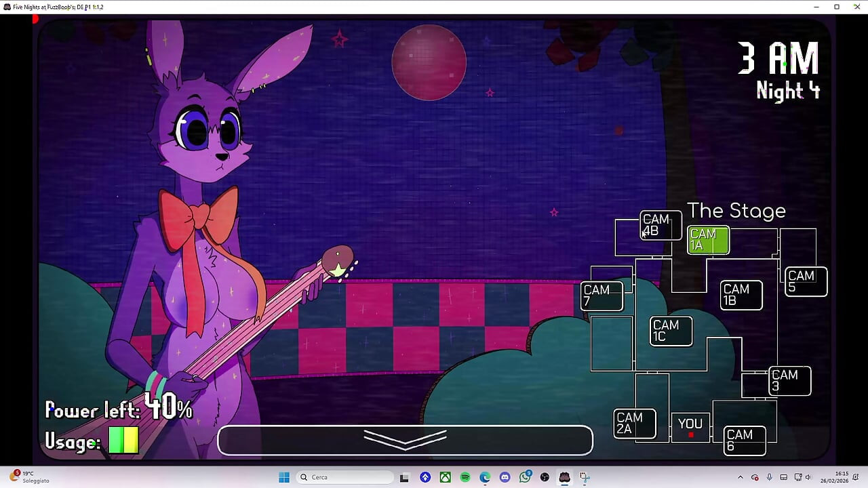Open CAM 5 camera feed
The width and height of the screenshot is (868, 488).
coord(806,282)
